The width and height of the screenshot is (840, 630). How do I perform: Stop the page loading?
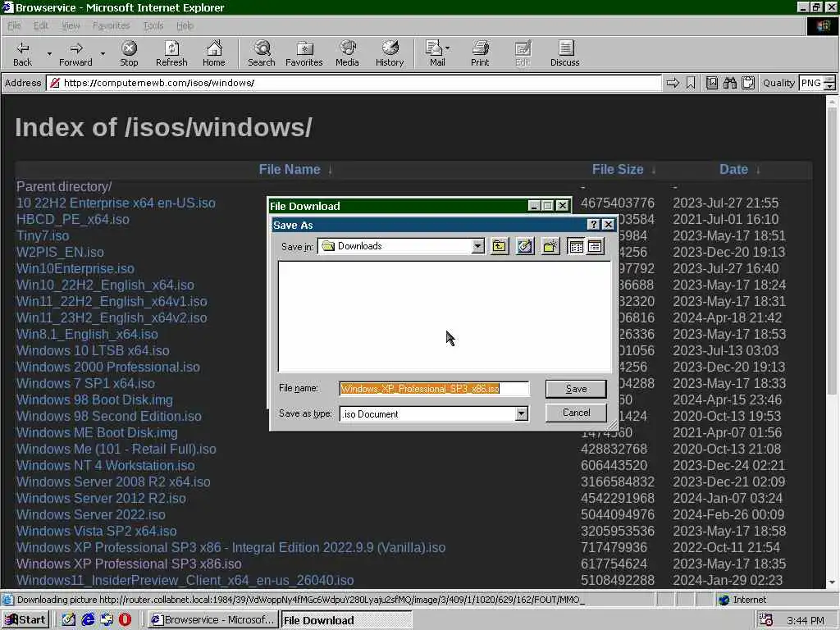pos(129,53)
